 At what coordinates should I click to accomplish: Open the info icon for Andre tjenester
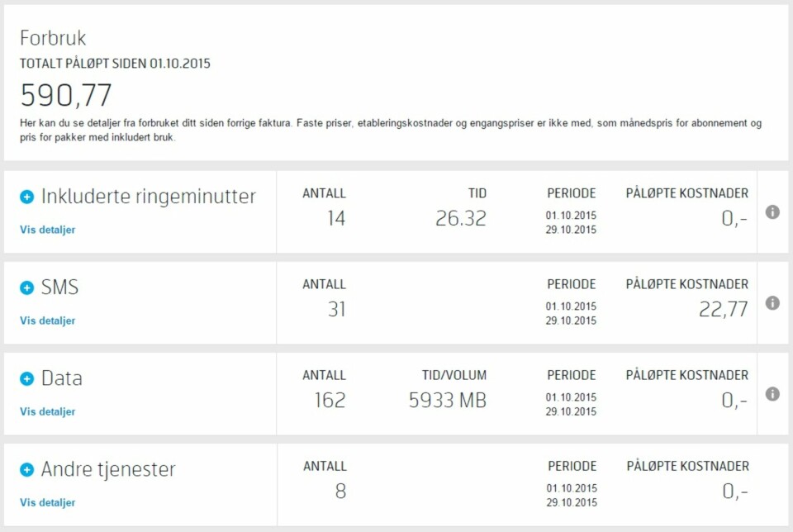point(772,484)
